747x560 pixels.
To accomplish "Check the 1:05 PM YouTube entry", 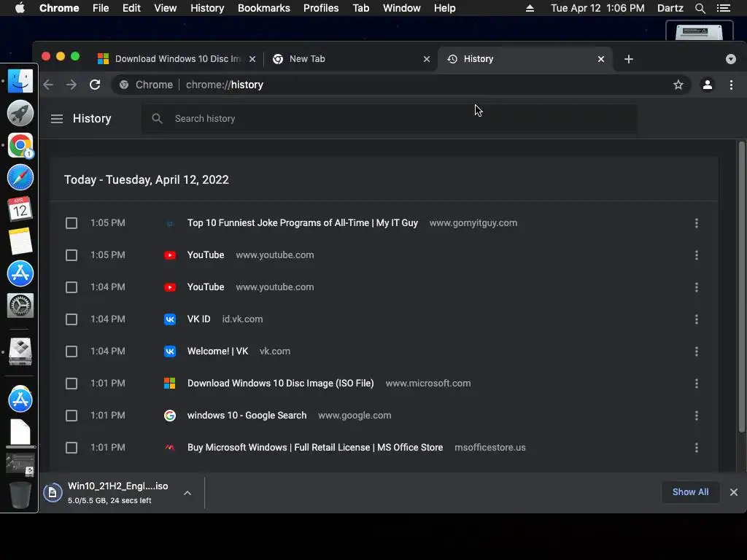I will click(x=71, y=255).
